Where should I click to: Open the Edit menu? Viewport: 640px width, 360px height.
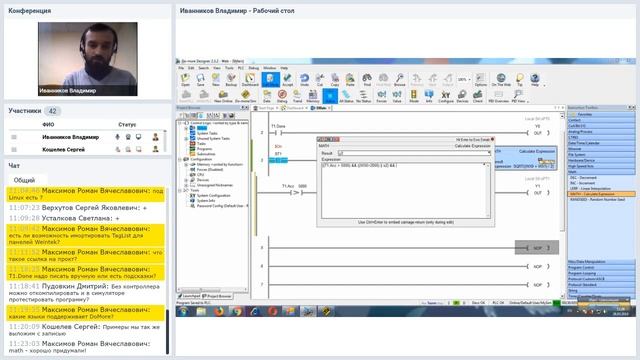tap(191, 68)
